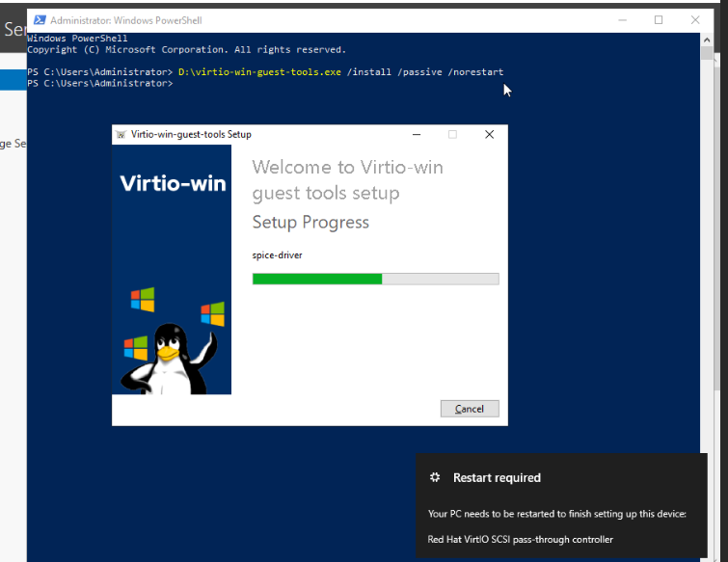Click 'Administrator: Windows PowerShell' title text
Viewport: 728px width, 562px height.
click(126, 20)
